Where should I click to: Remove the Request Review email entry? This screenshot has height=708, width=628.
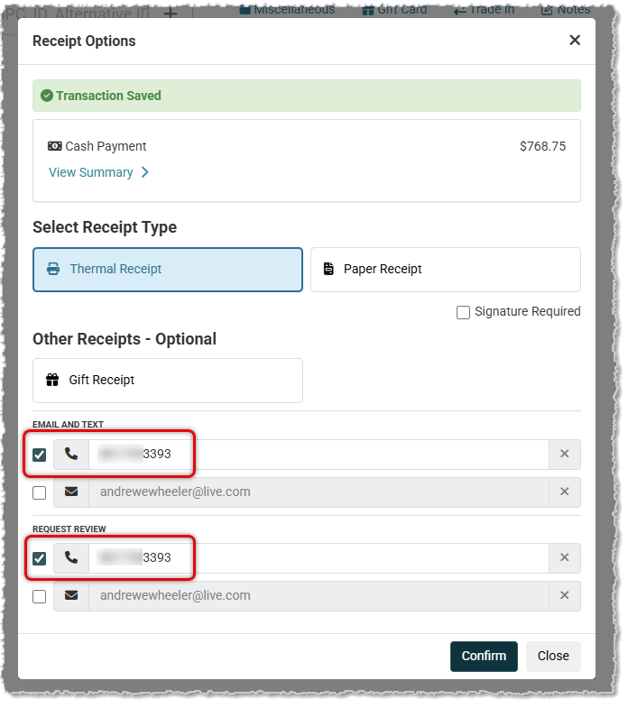(564, 596)
